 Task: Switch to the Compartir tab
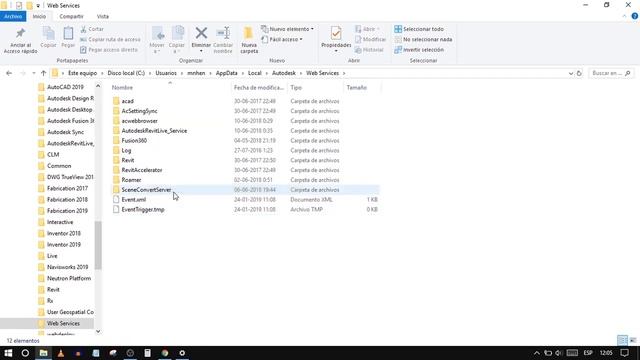71,16
